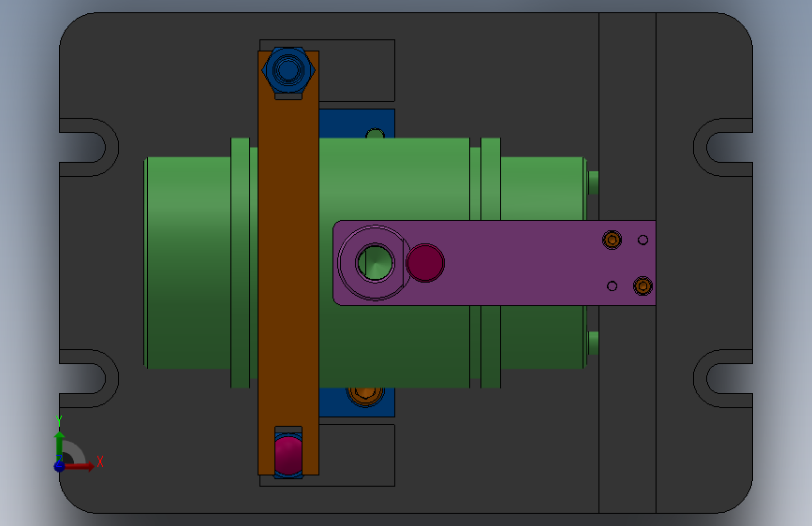
Task: Click the small empty hole beside lower screw
Action: pos(613,285)
